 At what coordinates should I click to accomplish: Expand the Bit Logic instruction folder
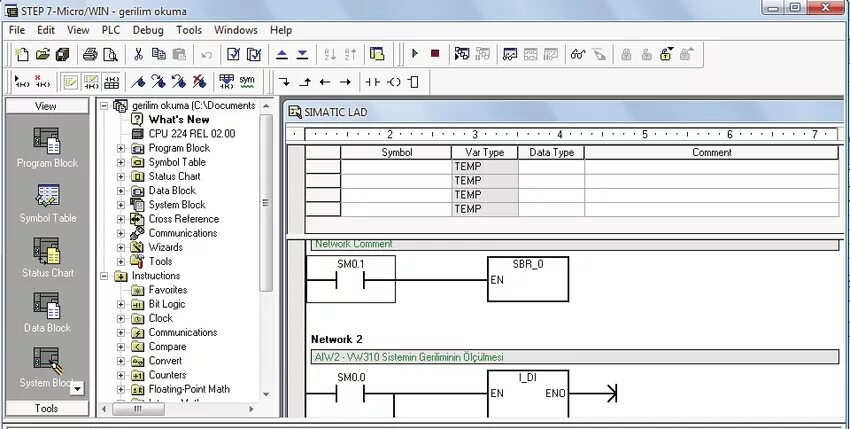click(120, 304)
